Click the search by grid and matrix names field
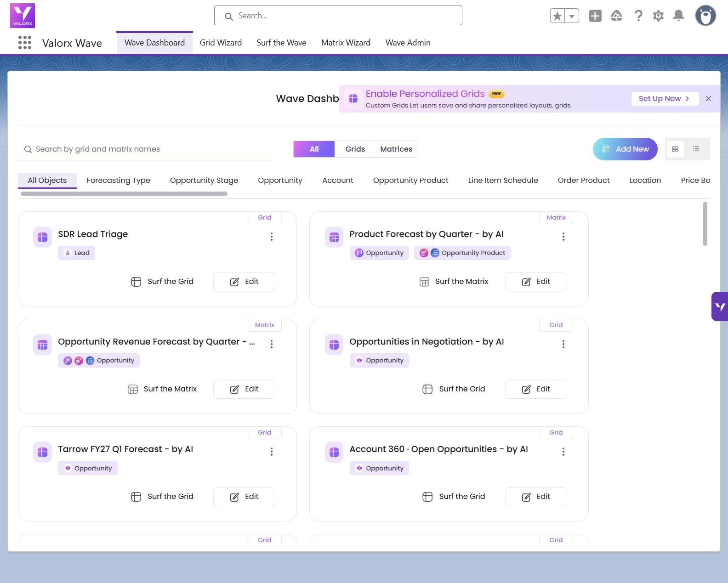Viewport: 728px width, 583px height. [x=145, y=149]
